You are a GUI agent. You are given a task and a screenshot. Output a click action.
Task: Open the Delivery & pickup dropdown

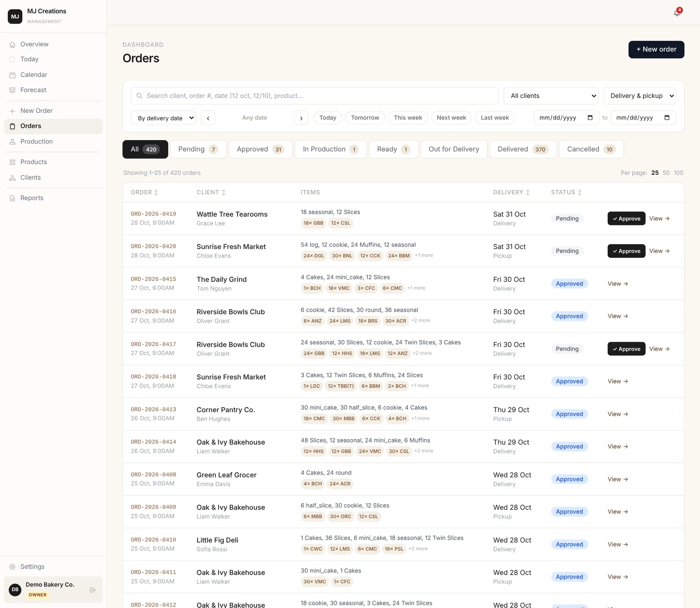pyautogui.click(x=640, y=96)
